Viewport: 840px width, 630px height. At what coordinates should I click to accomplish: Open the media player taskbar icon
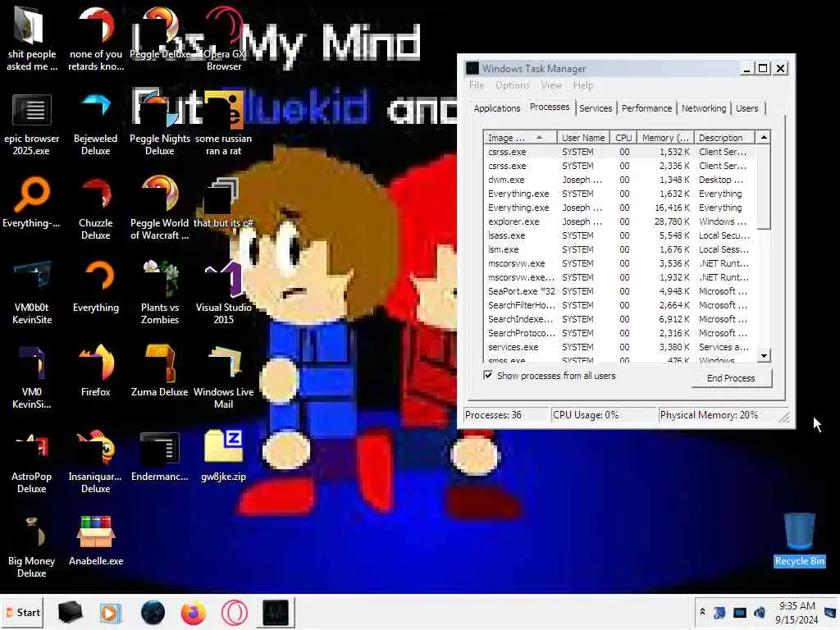click(x=111, y=612)
